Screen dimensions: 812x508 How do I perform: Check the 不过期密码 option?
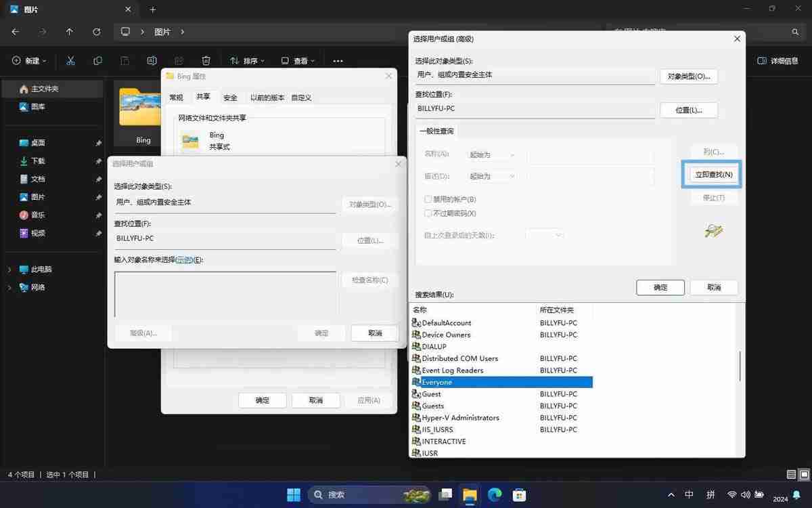[428, 213]
